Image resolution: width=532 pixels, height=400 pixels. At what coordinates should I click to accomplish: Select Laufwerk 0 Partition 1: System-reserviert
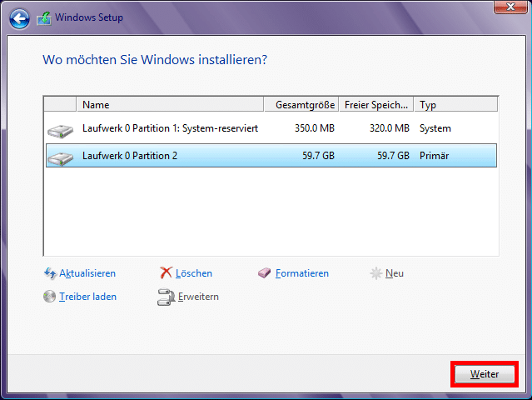click(271, 128)
